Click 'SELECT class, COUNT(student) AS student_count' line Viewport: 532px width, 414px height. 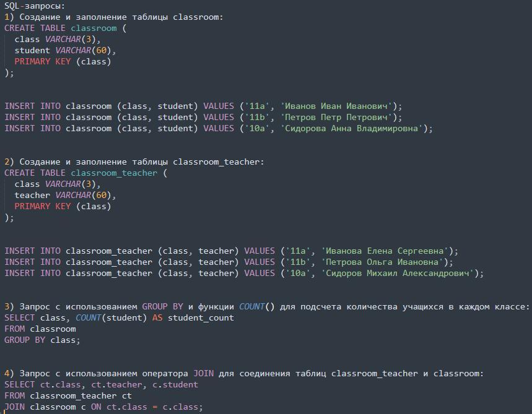point(119,317)
